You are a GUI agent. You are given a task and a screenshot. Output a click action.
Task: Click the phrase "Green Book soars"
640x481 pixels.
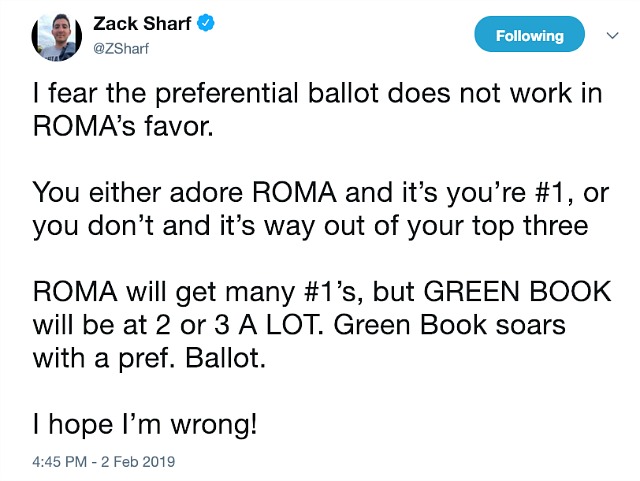[450, 325]
